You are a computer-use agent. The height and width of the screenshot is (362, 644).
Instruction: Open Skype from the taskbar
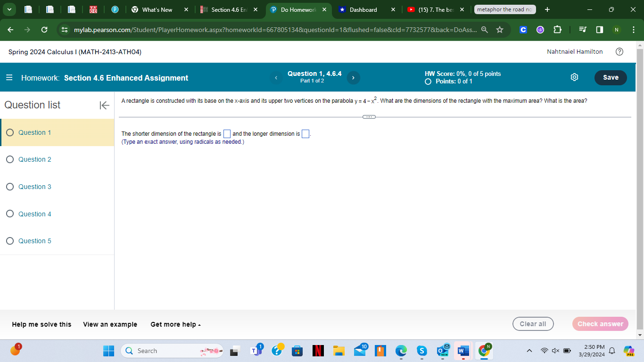click(421, 351)
